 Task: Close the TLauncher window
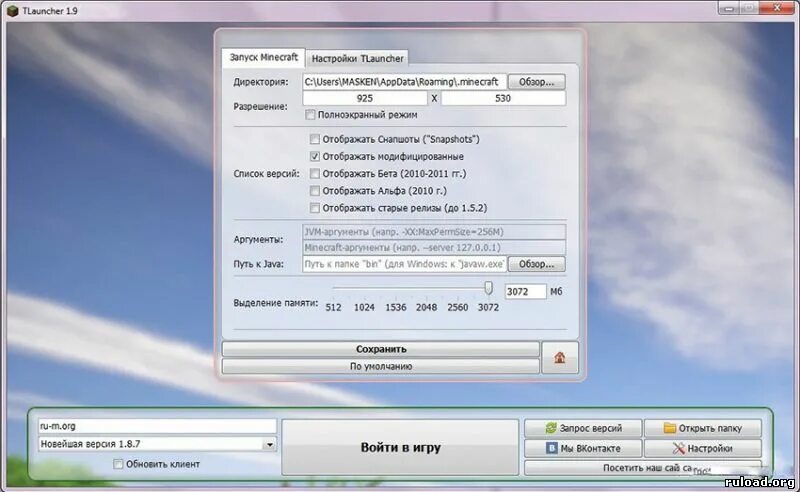[x=777, y=8]
